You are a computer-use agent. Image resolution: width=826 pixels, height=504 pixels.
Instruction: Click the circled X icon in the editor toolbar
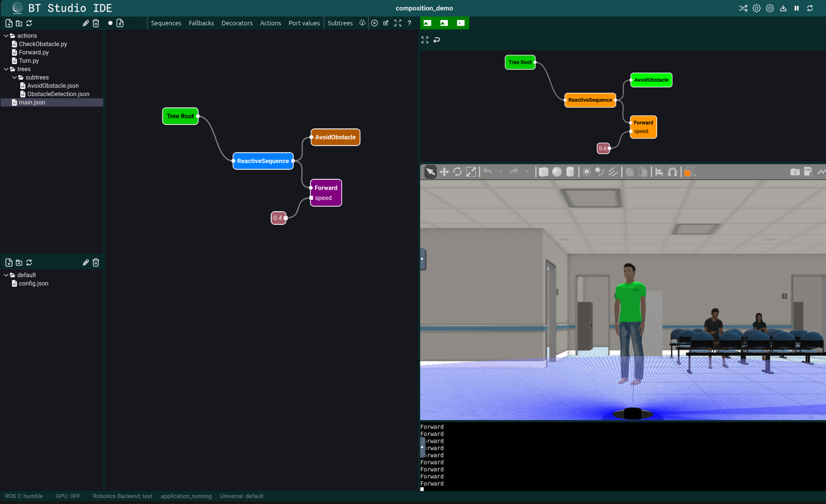(374, 23)
